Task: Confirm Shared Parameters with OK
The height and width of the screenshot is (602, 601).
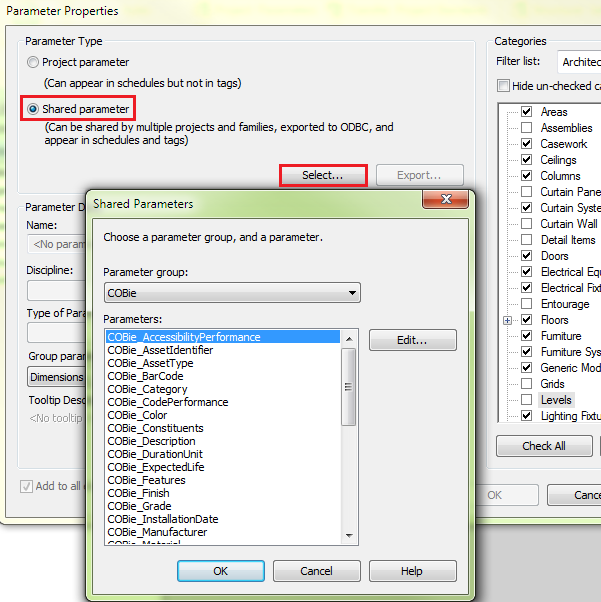Action: pos(220,571)
